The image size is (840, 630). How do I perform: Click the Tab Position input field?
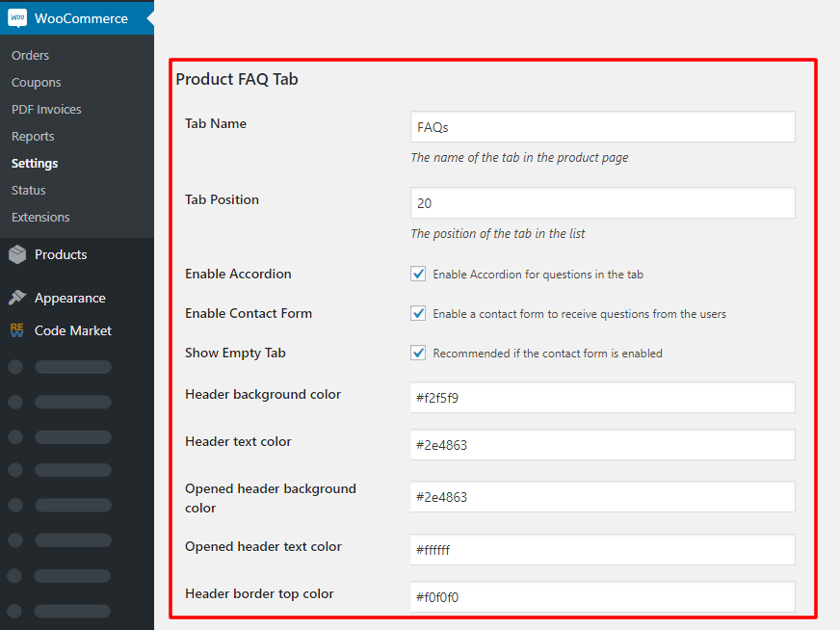[602, 203]
